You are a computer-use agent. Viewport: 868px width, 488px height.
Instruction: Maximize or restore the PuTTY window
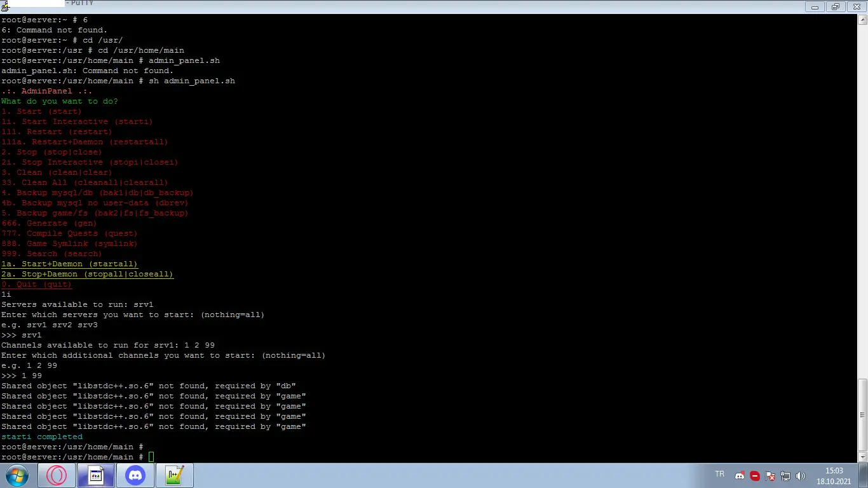click(x=835, y=7)
